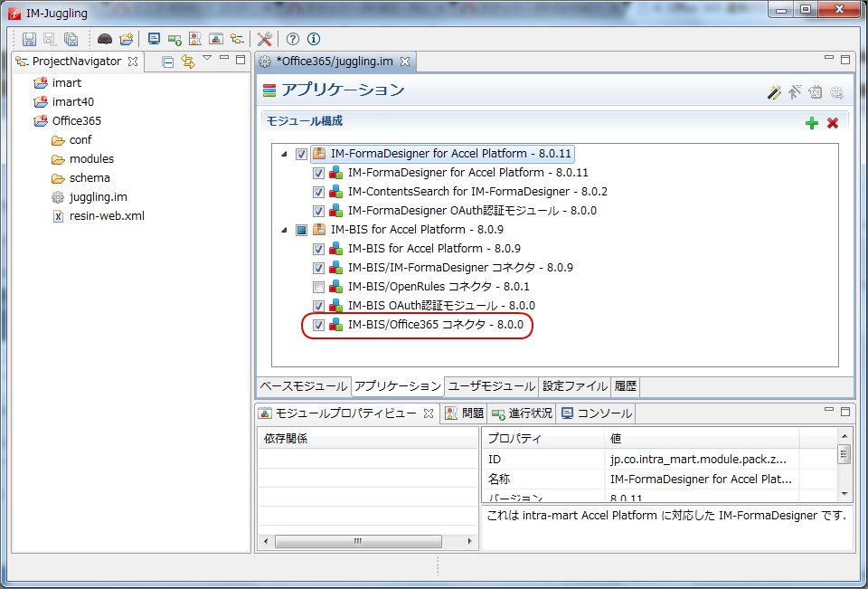868x589 pixels.
Task: Click the colored module blocks window toolbar icon
Action: [216, 39]
